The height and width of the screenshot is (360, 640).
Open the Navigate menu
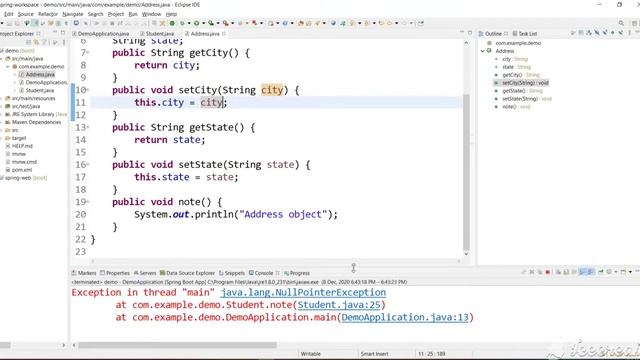tap(73, 14)
